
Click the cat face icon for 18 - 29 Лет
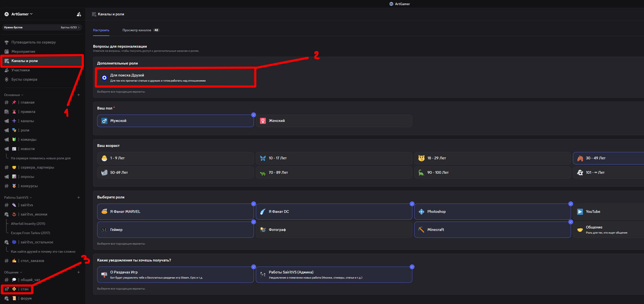point(421,158)
